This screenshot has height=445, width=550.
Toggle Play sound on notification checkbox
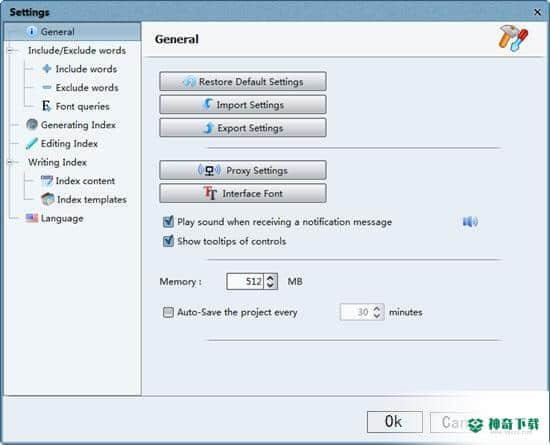pyautogui.click(x=168, y=222)
